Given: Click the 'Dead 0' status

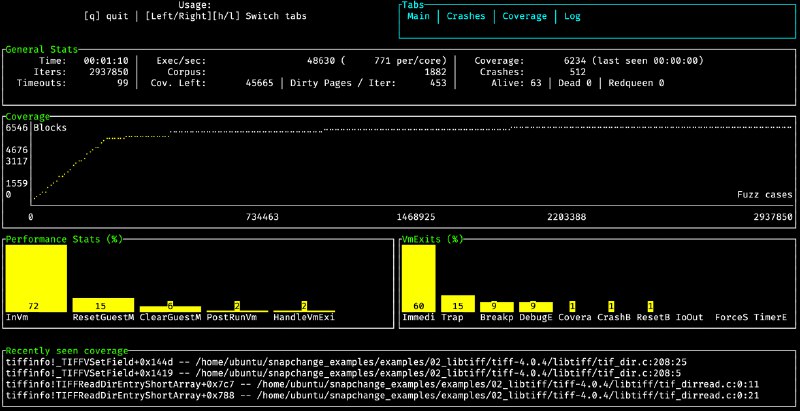Looking at the screenshot, I should (x=574, y=83).
